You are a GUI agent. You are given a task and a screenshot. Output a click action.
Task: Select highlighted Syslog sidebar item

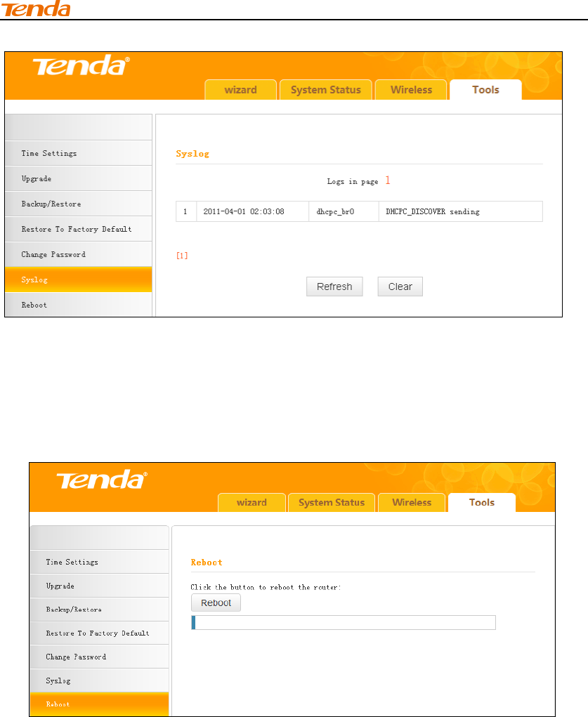tap(78, 279)
